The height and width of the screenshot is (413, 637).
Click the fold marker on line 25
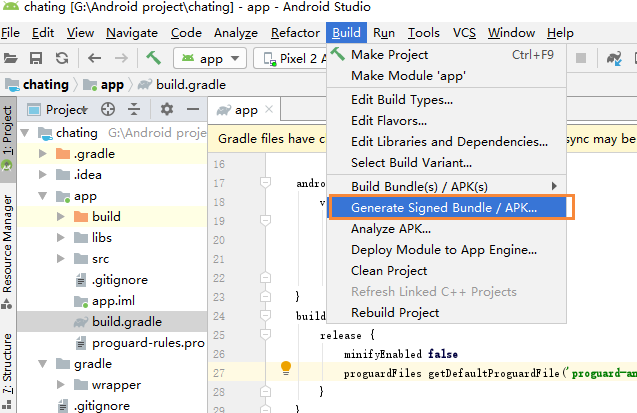[x=265, y=335]
